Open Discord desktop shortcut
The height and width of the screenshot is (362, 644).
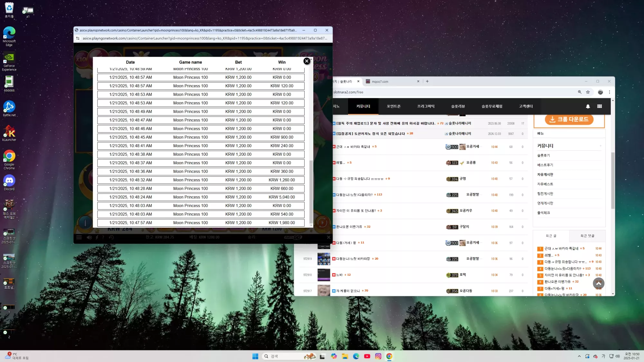coord(9,183)
